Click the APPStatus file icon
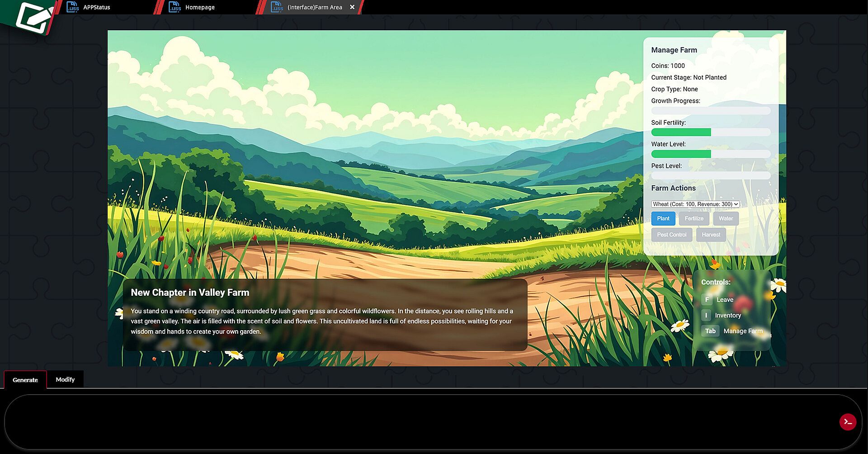868x454 pixels. tap(72, 7)
